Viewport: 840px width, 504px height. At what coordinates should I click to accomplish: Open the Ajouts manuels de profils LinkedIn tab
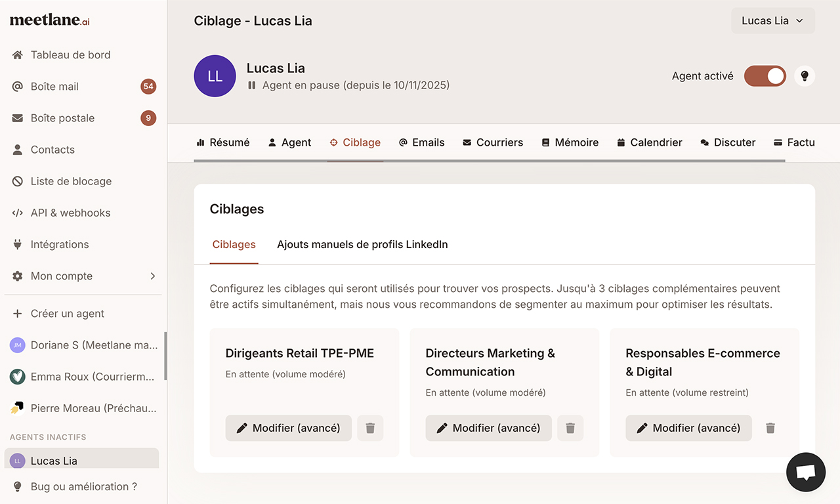pos(362,244)
